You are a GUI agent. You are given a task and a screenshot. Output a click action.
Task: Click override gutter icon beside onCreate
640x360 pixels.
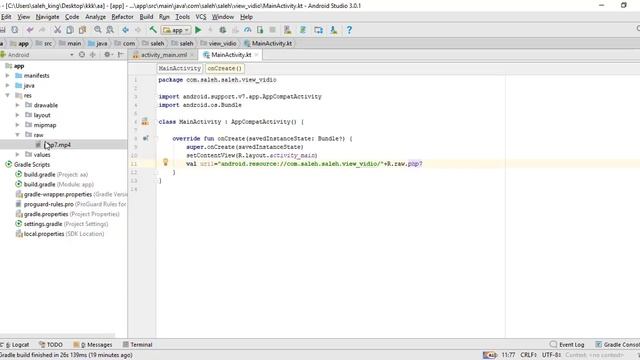point(146,138)
